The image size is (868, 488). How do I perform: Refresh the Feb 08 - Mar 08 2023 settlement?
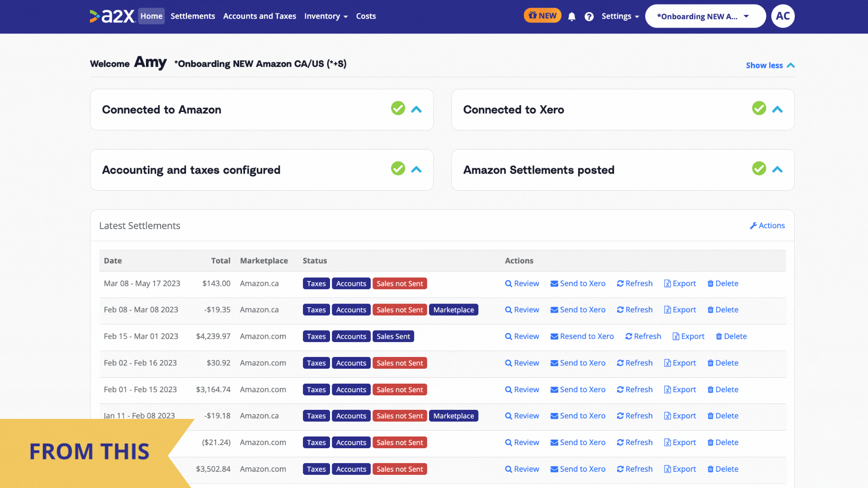pos(635,310)
